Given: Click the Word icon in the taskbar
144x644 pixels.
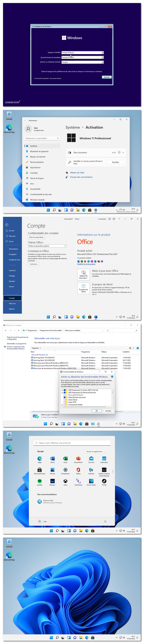Looking at the screenshot, I should click(x=95, y=317).
